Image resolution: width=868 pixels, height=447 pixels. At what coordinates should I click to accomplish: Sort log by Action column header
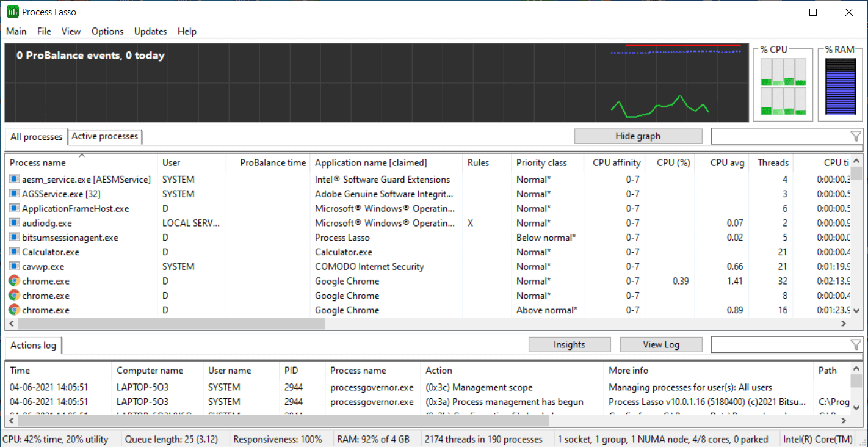click(x=512, y=370)
